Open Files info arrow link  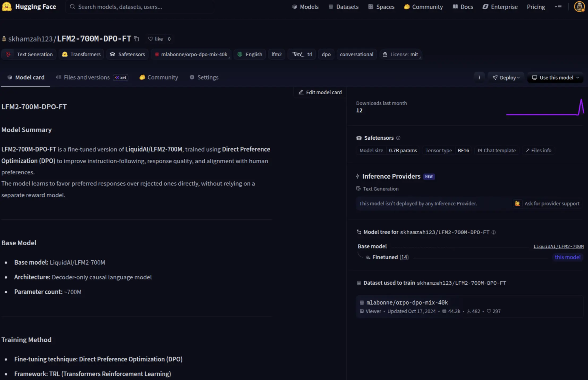pos(538,150)
